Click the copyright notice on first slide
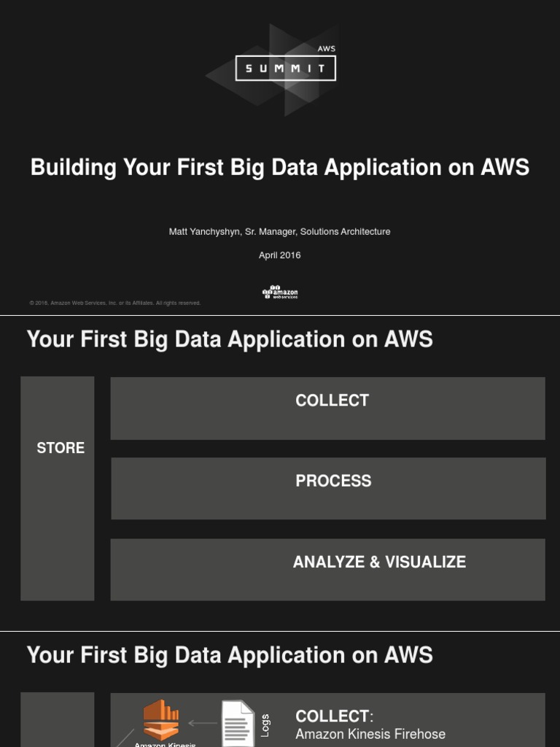 115,303
